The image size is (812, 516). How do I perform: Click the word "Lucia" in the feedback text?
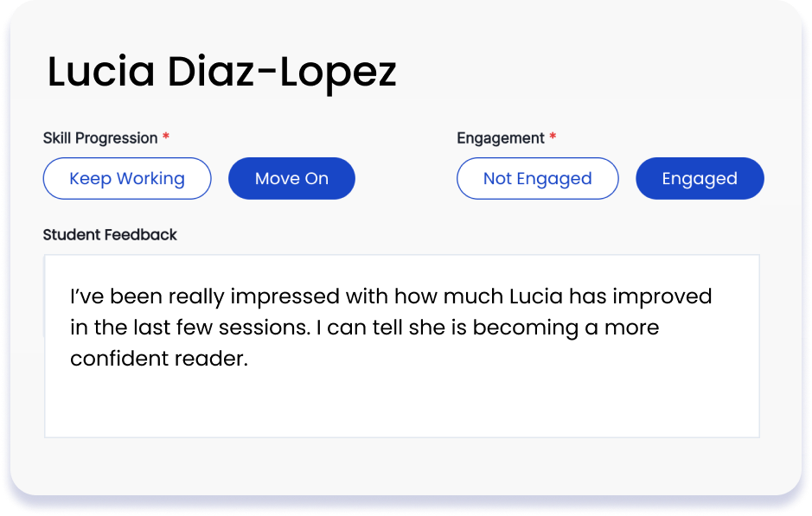click(x=535, y=297)
